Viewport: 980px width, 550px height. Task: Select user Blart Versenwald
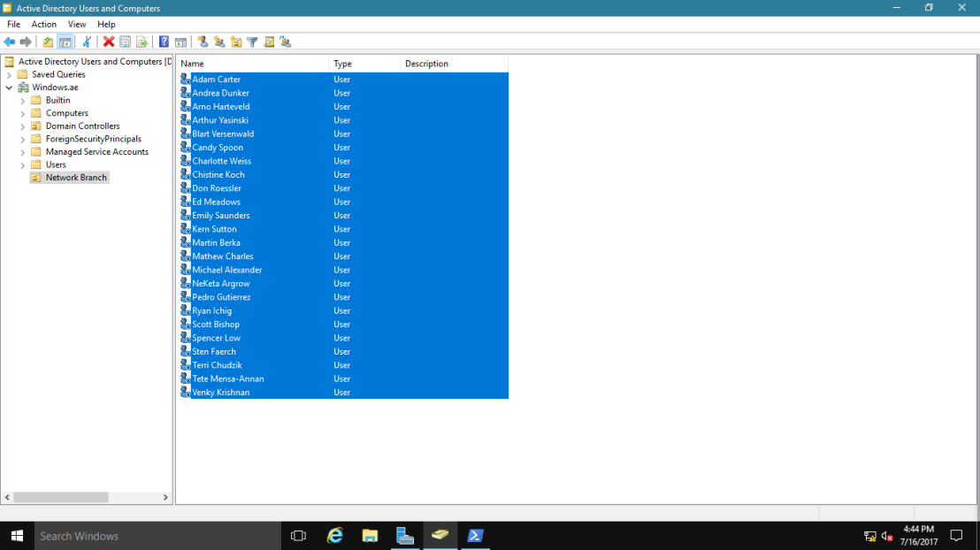pos(223,134)
